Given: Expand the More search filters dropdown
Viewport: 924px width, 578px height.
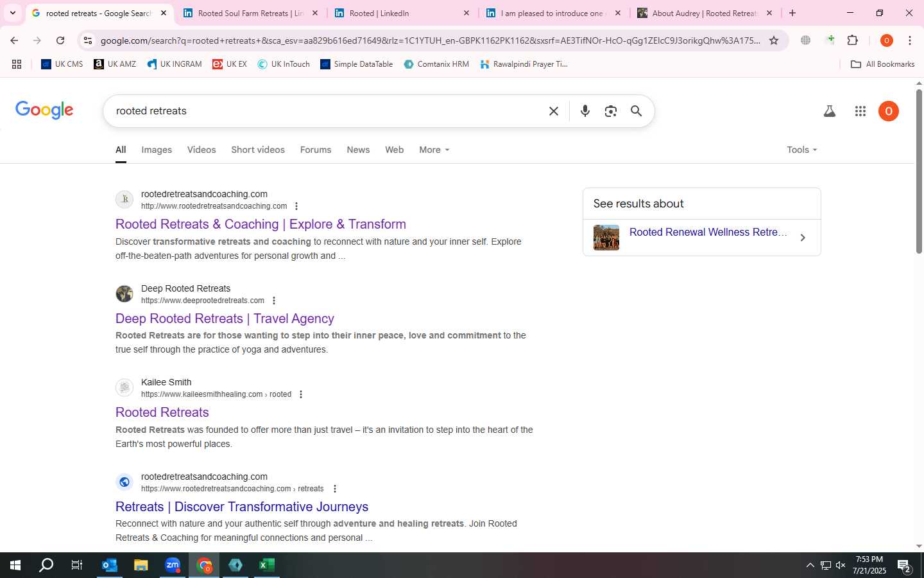Looking at the screenshot, I should tap(434, 150).
